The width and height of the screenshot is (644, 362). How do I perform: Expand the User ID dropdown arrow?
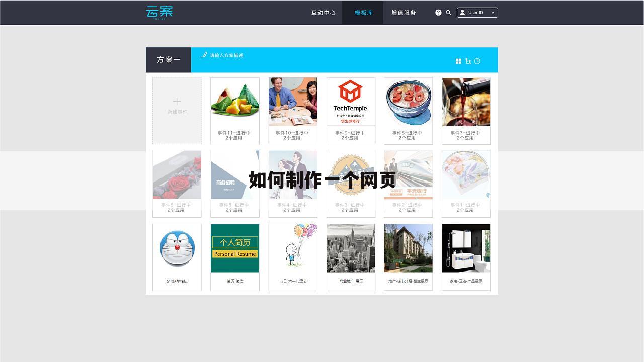492,12
